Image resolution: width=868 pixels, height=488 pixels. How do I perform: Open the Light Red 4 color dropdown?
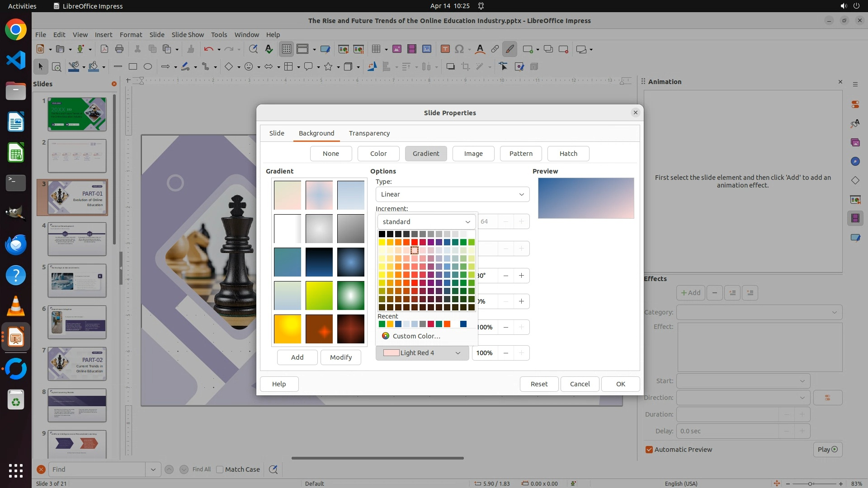pyautogui.click(x=422, y=353)
